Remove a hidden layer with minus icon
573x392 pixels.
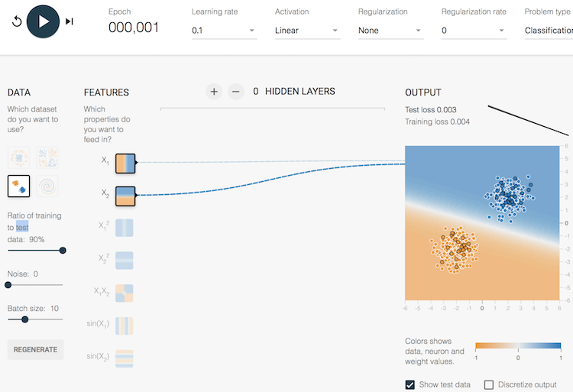click(236, 92)
